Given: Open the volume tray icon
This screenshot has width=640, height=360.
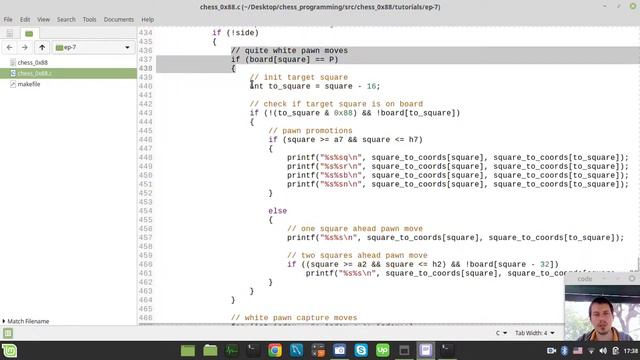Looking at the screenshot, I should coord(603,351).
